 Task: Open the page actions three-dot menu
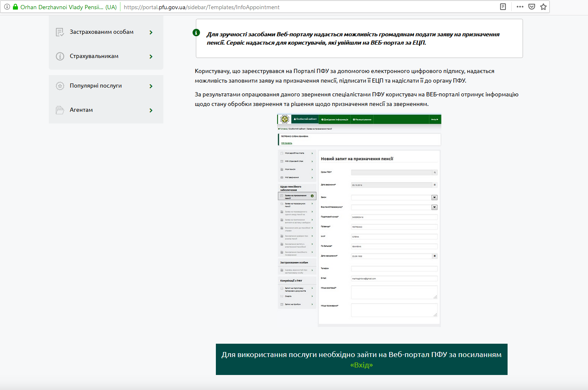tap(520, 7)
